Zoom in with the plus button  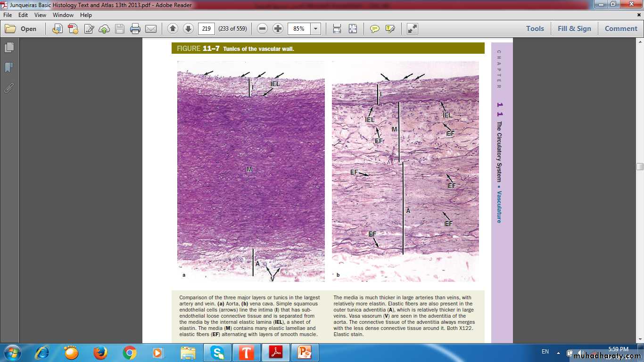tap(278, 29)
